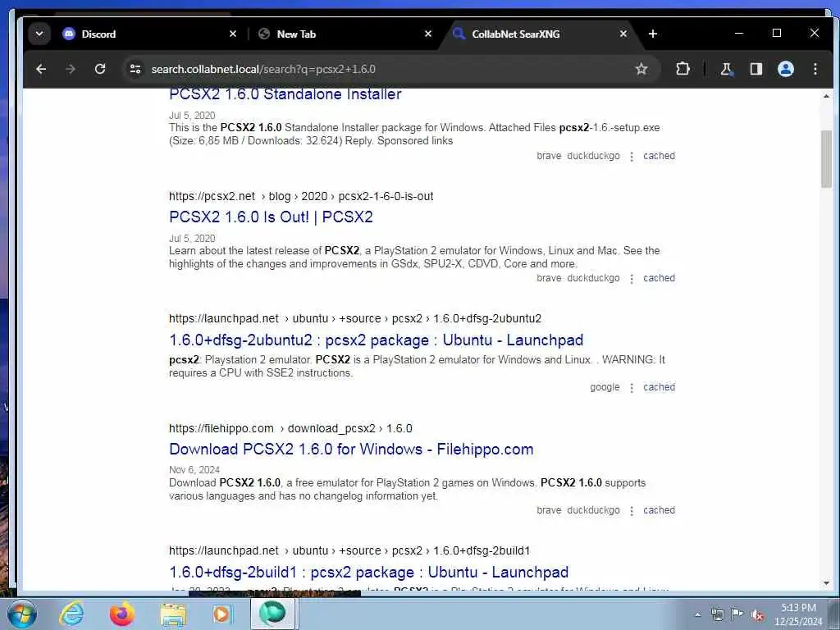Viewport: 840px width, 630px height.
Task: Open the Chrome profile avatar
Action: point(785,69)
